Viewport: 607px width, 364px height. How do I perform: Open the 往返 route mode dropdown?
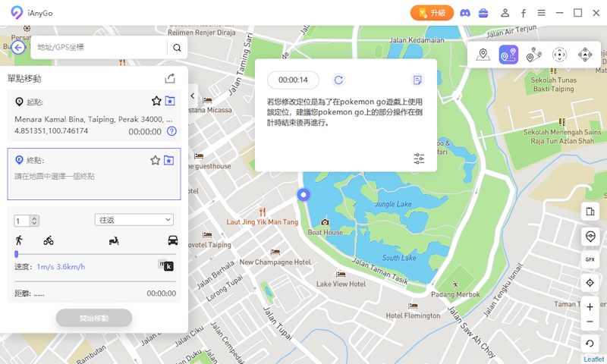[x=134, y=220]
